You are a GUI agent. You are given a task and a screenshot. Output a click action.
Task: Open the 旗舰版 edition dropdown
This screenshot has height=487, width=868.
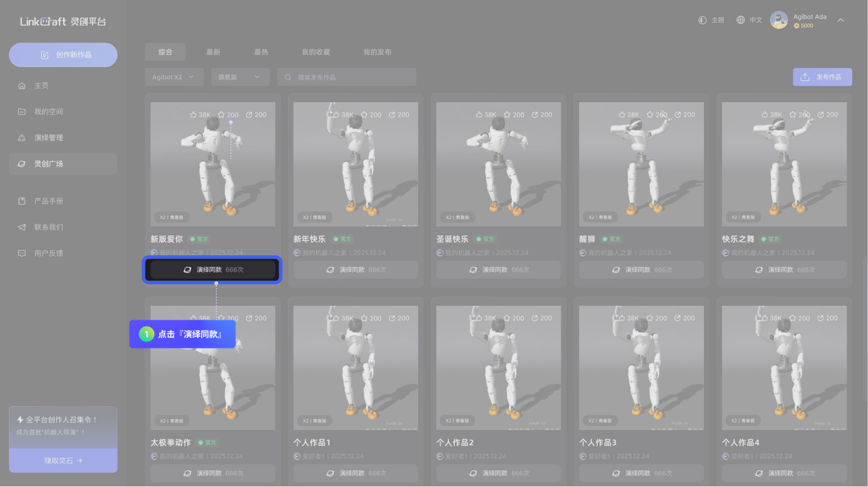(239, 78)
